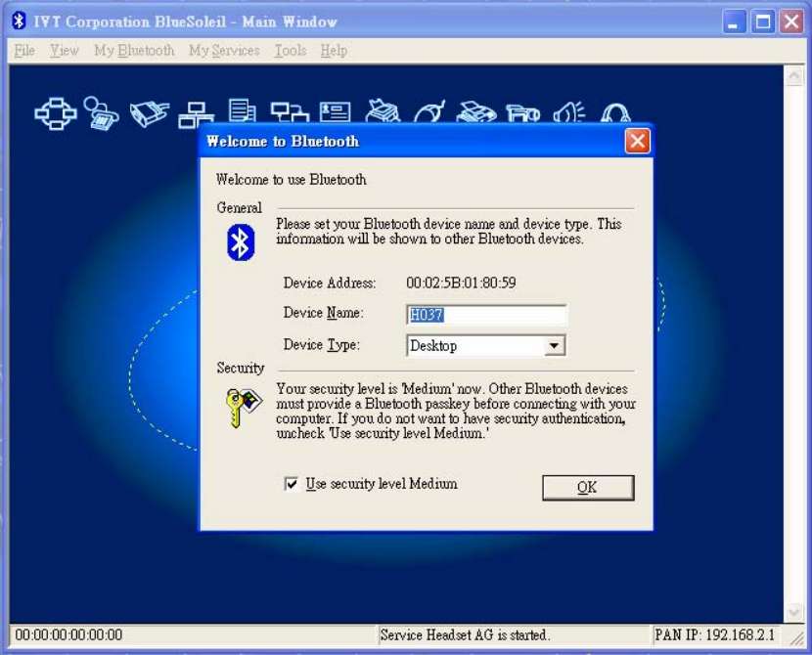Click the Bluetooth icon in the title bar

[20, 21]
